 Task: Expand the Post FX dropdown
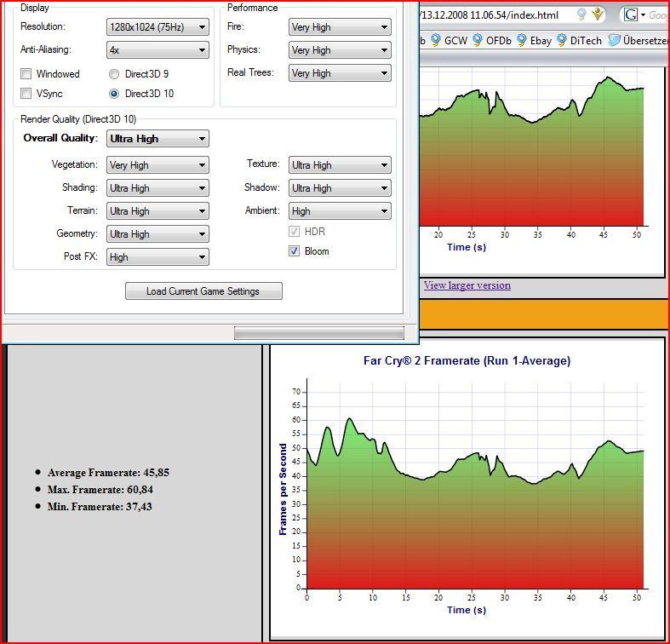click(157, 257)
